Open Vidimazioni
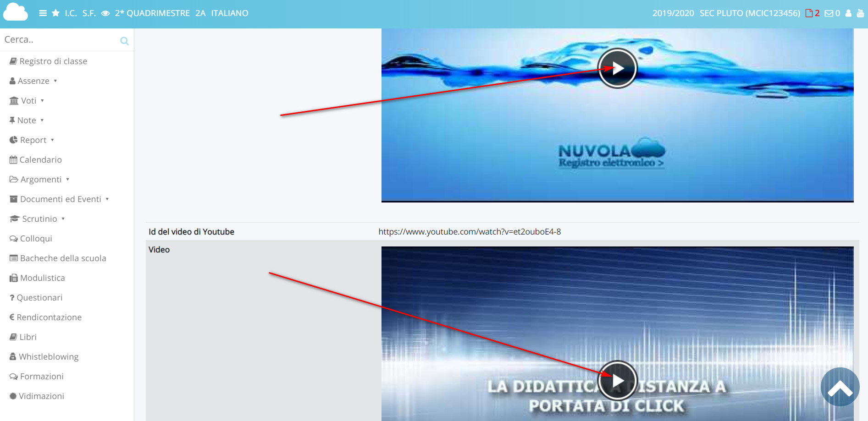The image size is (868, 421). coord(37,396)
